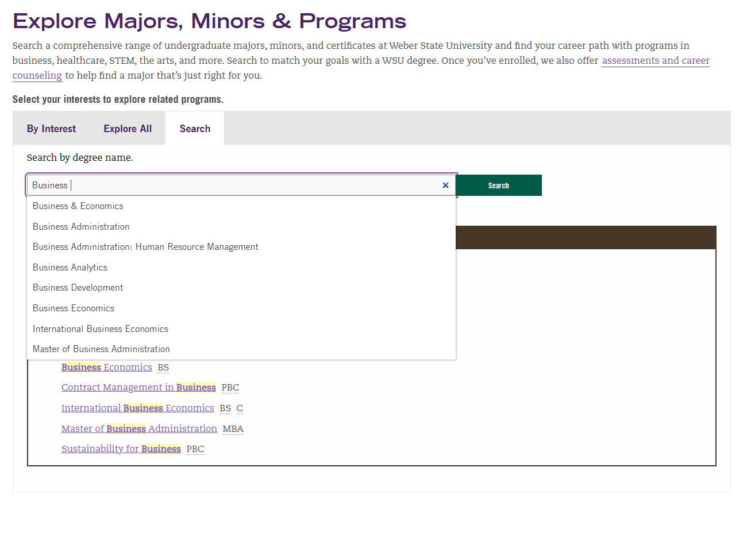Pick the 'Business Economics' dropdown suggestion
This screenshot has width=747, height=560.
pyautogui.click(x=241, y=308)
